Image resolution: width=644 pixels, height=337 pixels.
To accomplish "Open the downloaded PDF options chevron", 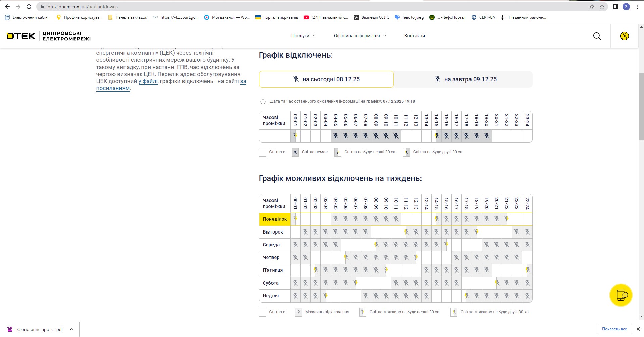I will 71,329.
